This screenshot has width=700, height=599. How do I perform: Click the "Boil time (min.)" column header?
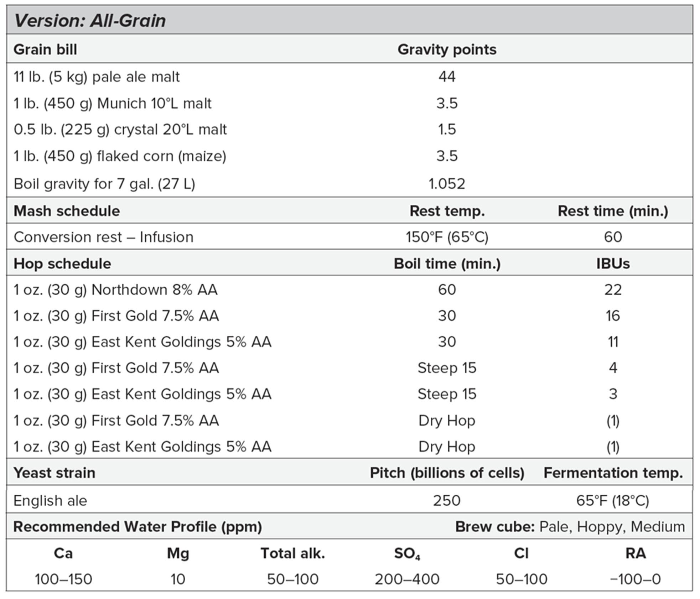coord(447,264)
